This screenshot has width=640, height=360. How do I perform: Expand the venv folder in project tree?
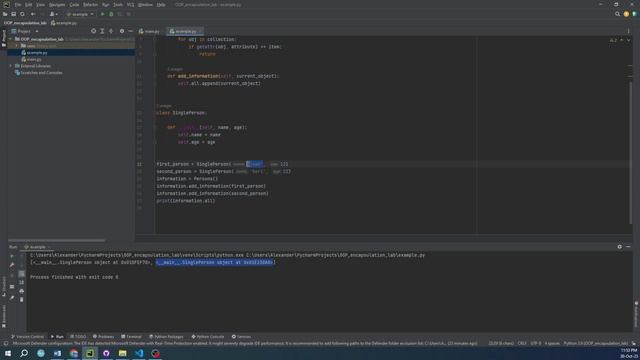[x=17, y=46]
